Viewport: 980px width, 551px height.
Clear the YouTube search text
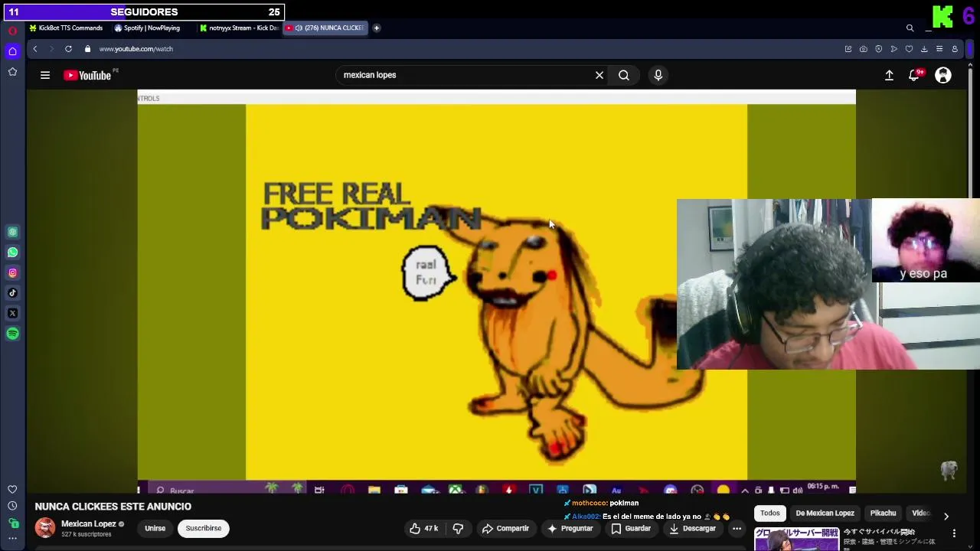click(x=599, y=75)
